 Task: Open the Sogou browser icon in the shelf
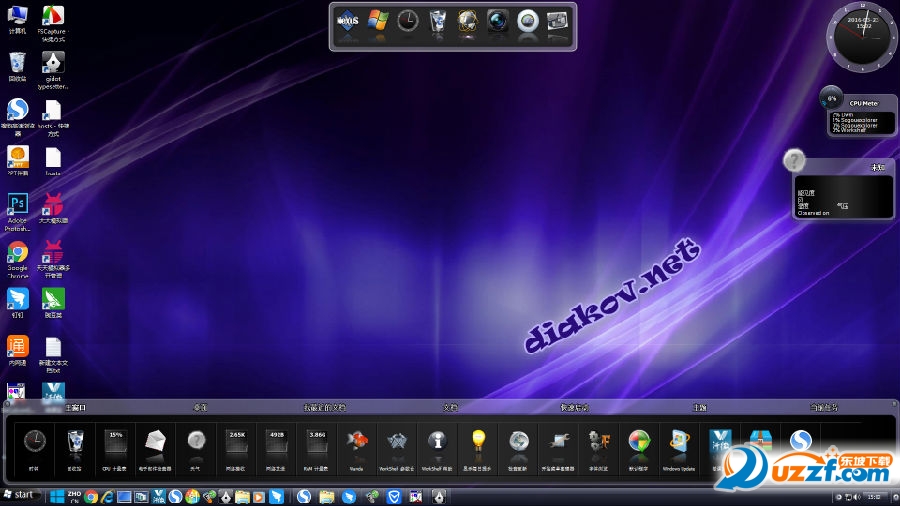[x=801, y=441]
